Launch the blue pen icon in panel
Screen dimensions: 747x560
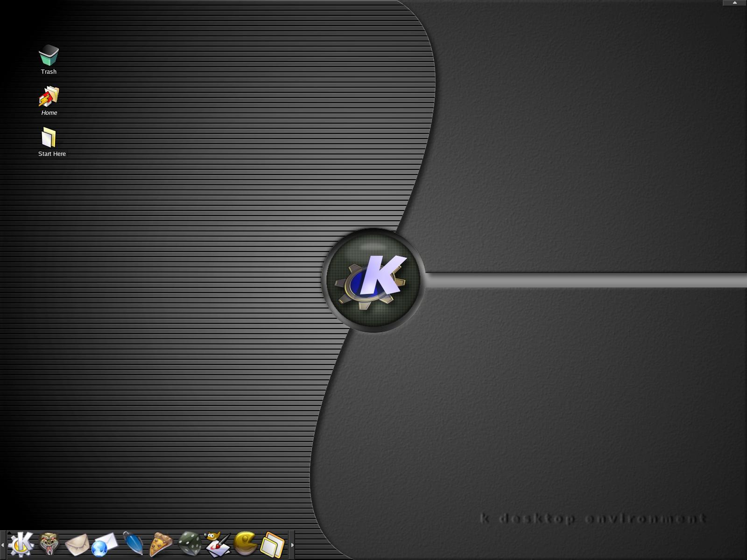pos(134,543)
